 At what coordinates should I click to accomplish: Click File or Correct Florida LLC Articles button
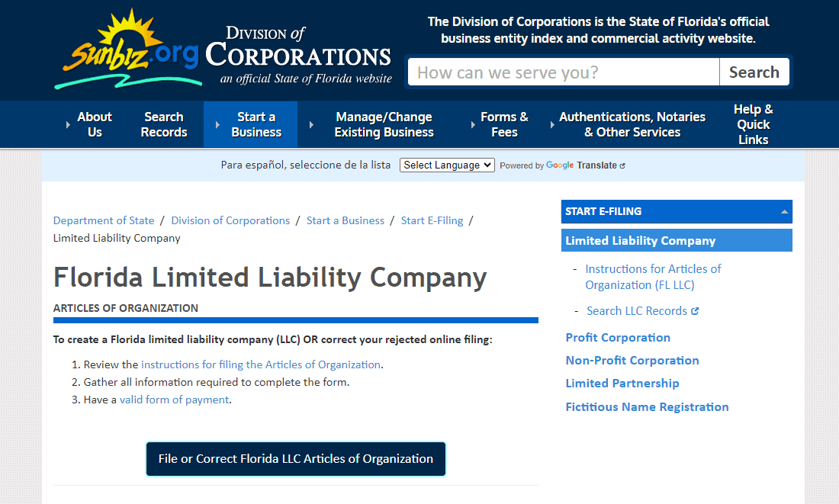[296, 459]
